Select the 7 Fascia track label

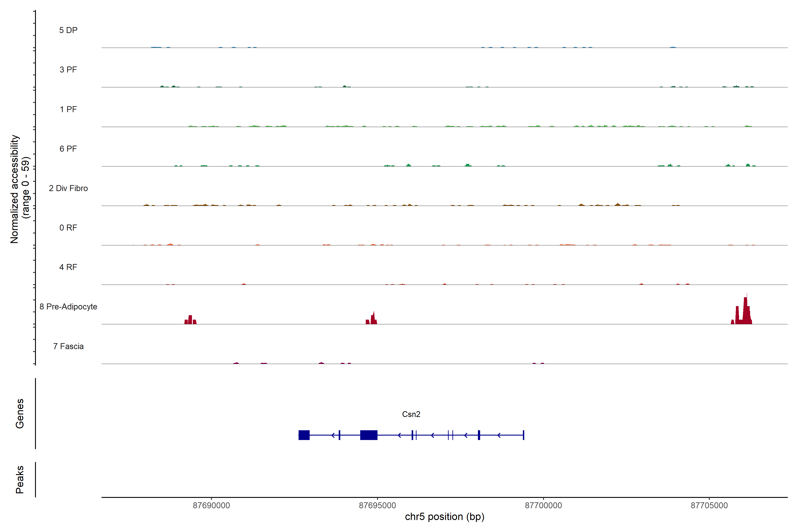point(68,346)
